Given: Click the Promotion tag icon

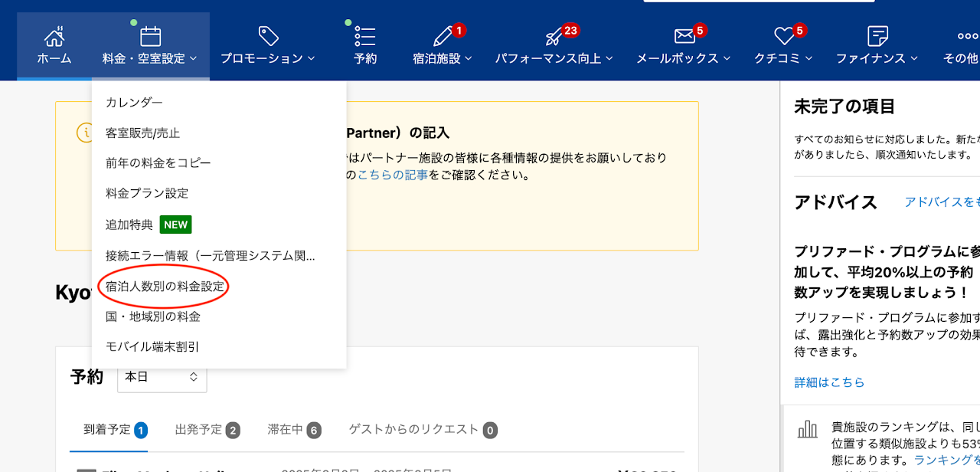Looking at the screenshot, I should pos(268,36).
